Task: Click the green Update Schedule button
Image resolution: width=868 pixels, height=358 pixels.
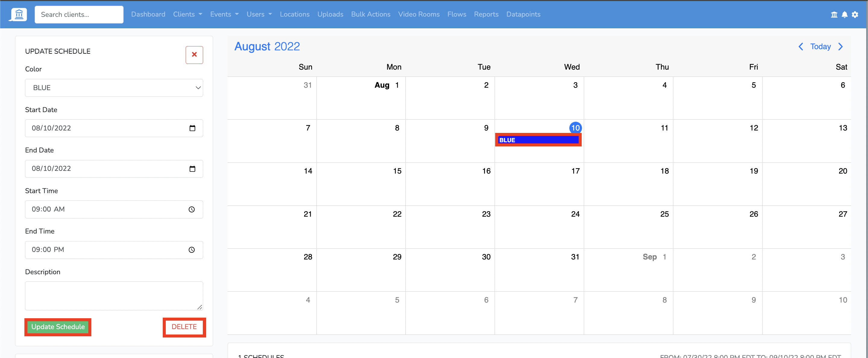Action: [58, 327]
